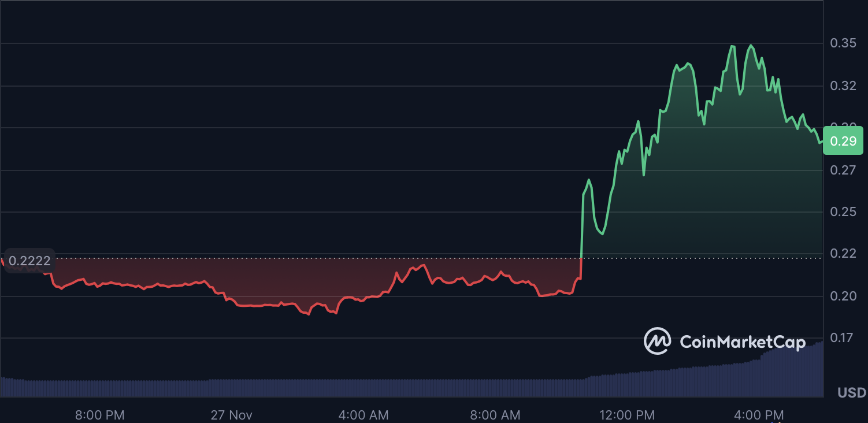The image size is (868, 423).
Task: Select the 8:00 PM time axis label
Action: [100, 415]
